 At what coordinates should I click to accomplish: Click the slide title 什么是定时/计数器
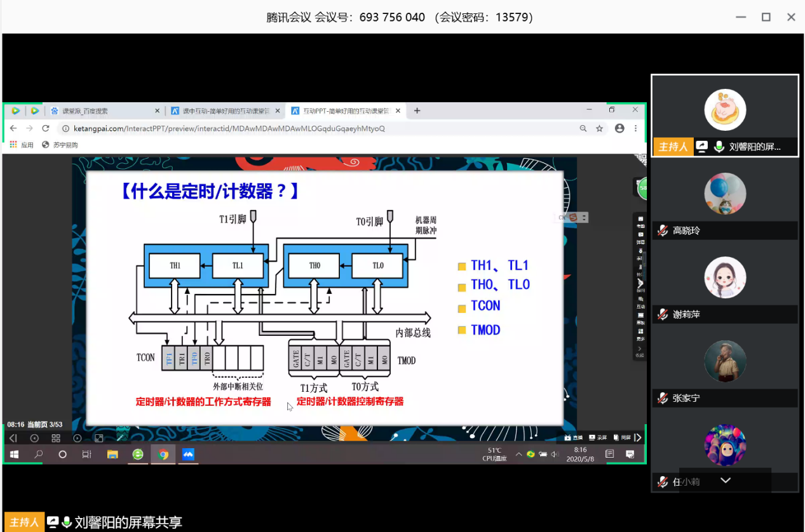click(208, 192)
